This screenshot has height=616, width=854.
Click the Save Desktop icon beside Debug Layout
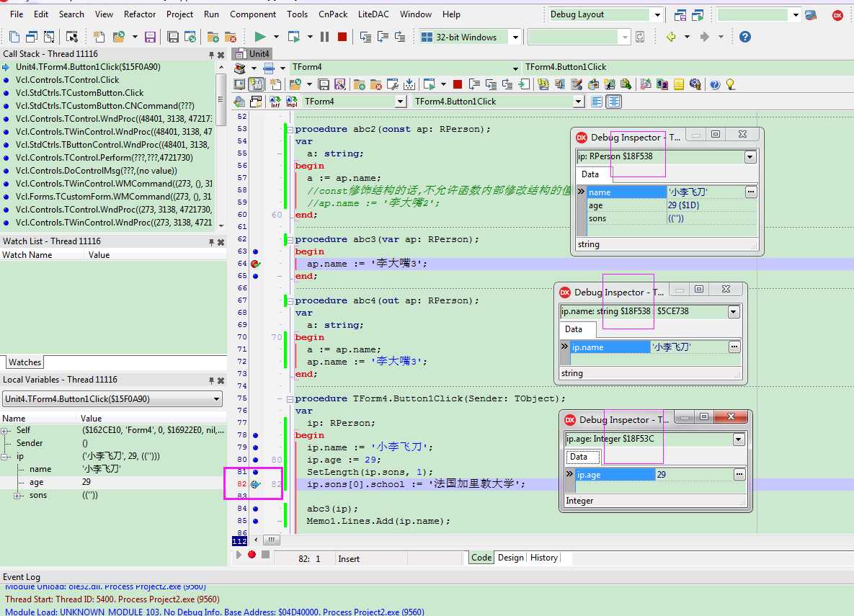point(680,15)
